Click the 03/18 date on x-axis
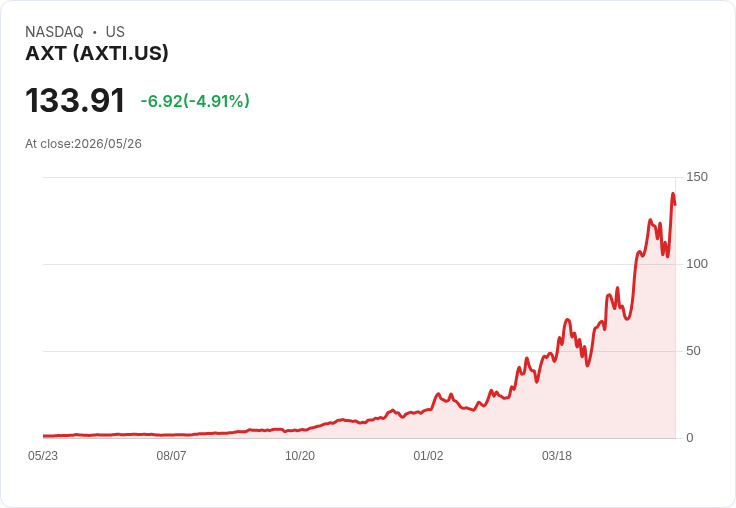Viewport: 736px width, 508px height. 557,456
